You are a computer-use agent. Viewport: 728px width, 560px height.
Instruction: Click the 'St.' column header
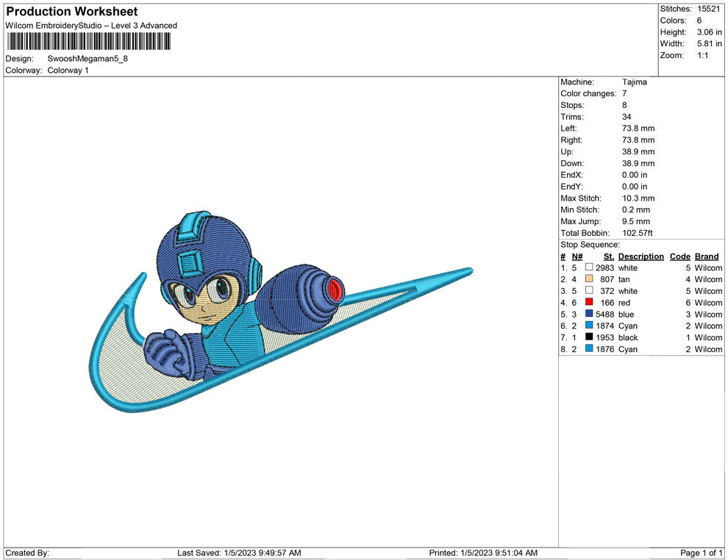tap(609, 256)
